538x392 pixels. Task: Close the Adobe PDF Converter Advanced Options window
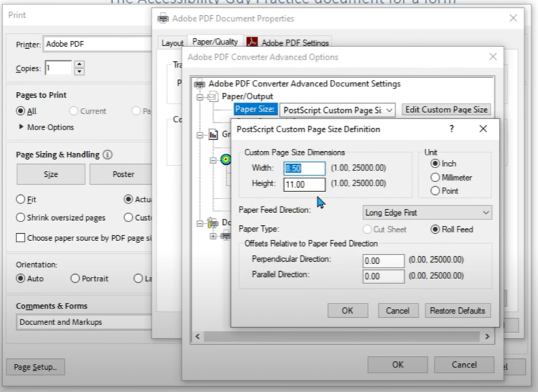pos(493,57)
